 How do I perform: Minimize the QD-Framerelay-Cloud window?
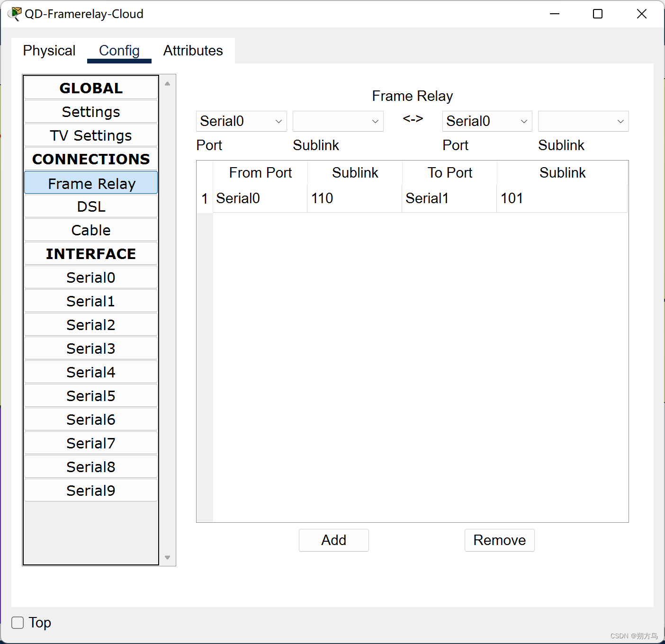point(555,14)
